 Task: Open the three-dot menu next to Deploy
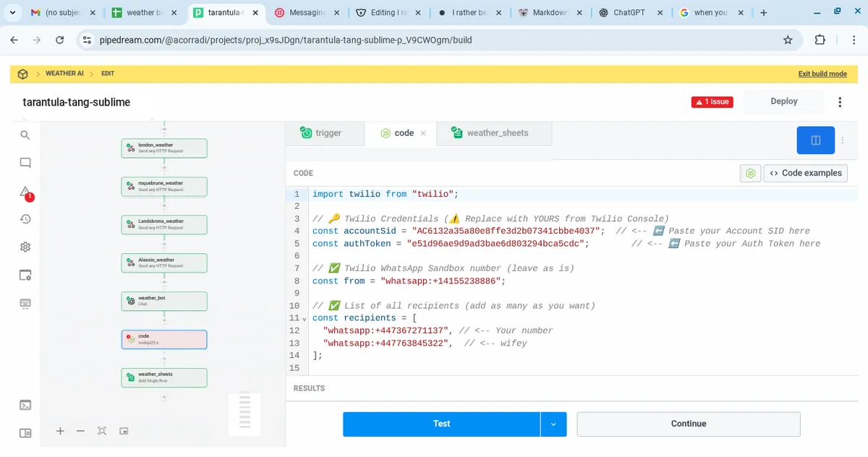coord(840,102)
